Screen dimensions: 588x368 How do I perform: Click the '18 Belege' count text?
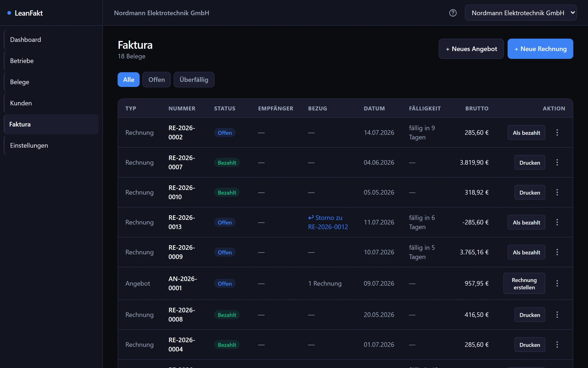point(131,56)
